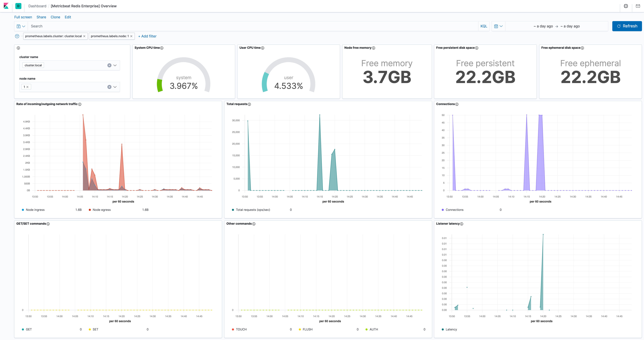Open the date picker calendar dropdown
This screenshot has height=340, width=644.
pos(498,26)
